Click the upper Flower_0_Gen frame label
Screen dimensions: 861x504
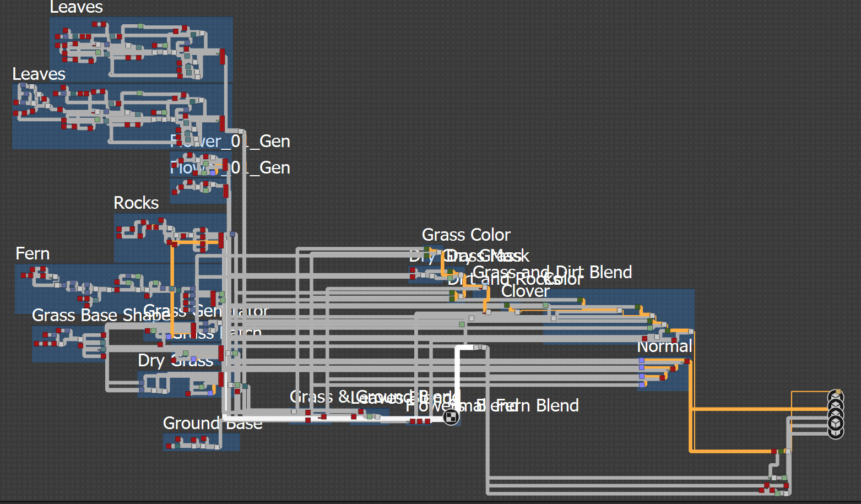(x=230, y=142)
